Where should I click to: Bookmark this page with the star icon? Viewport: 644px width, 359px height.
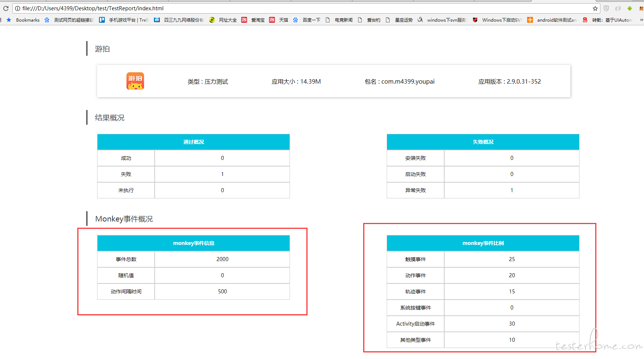[x=595, y=8]
